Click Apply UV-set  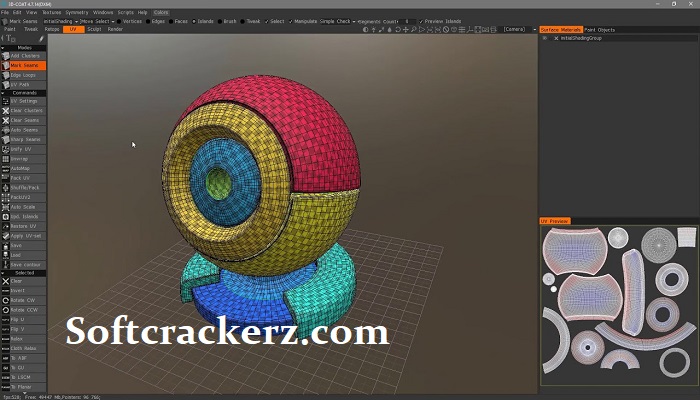23,236
